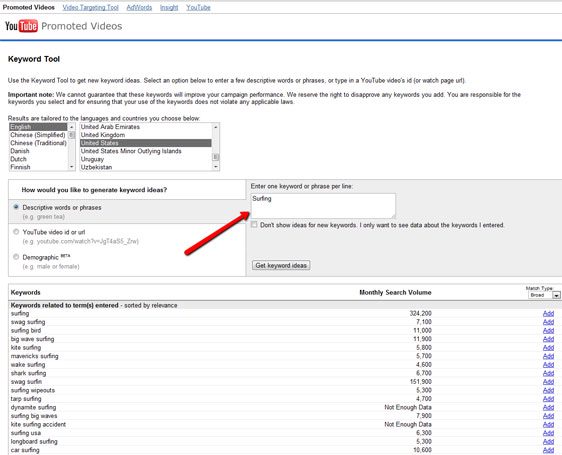Choose the Demographic radio option
562x455 pixels.
(x=16, y=257)
